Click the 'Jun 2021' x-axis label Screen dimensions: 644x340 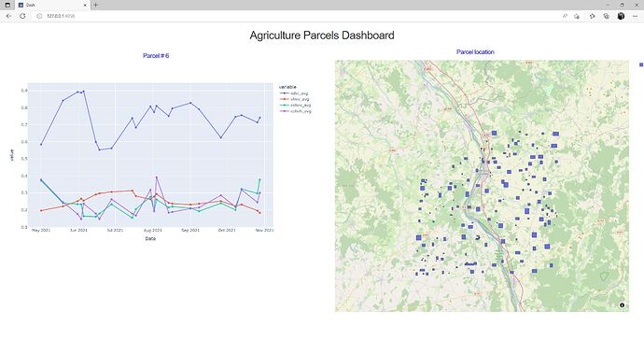coord(78,230)
